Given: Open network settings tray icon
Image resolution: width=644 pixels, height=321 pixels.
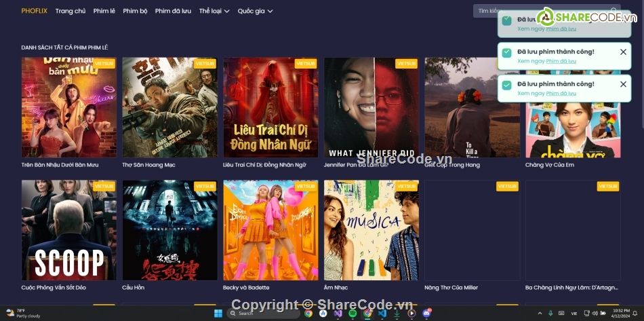Looking at the screenshot, I should tap(587, 313).
